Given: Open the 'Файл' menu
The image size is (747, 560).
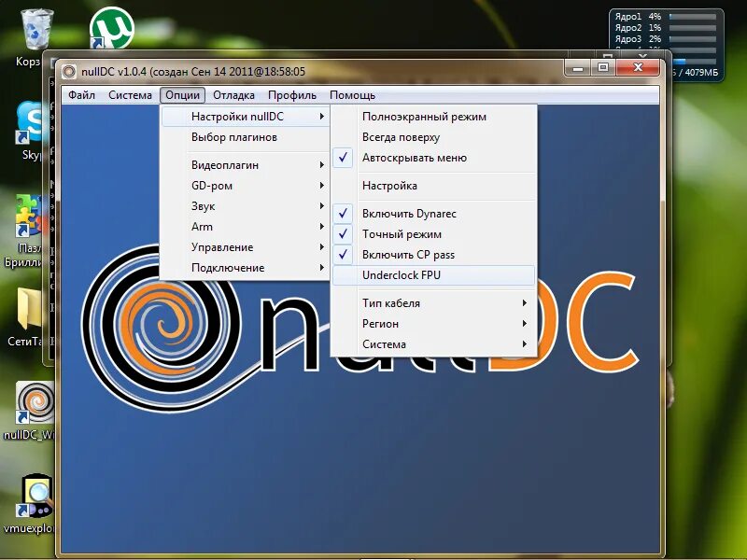Looking at the screenshot, I should coord(81,95).
